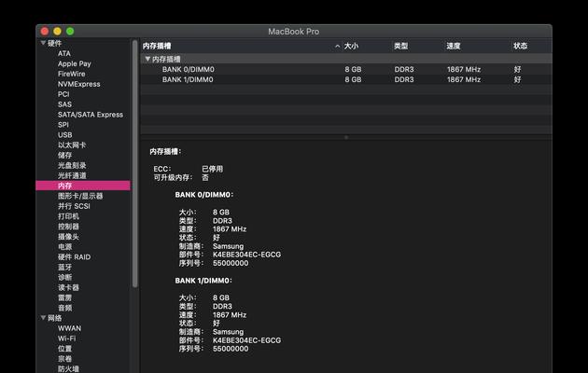Sort by the 大小 column header
Screen dimensions: 588x373
point(351,46)
